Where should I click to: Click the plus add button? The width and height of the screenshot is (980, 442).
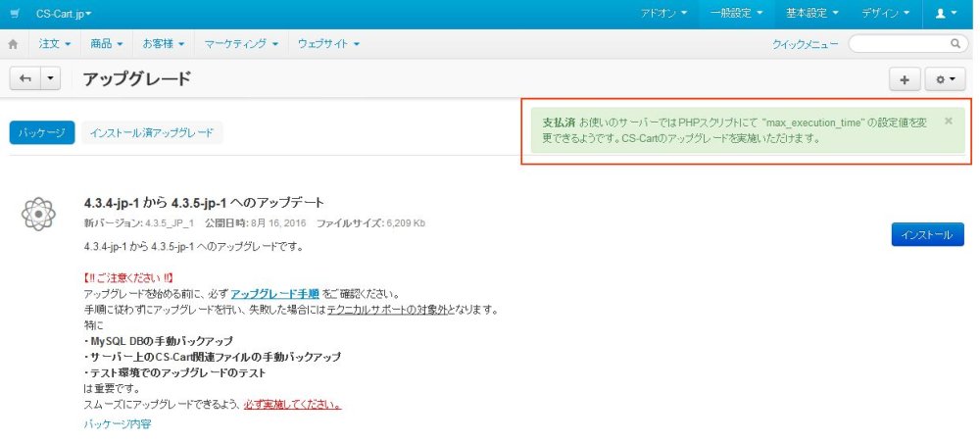click(x=905, y=79)
